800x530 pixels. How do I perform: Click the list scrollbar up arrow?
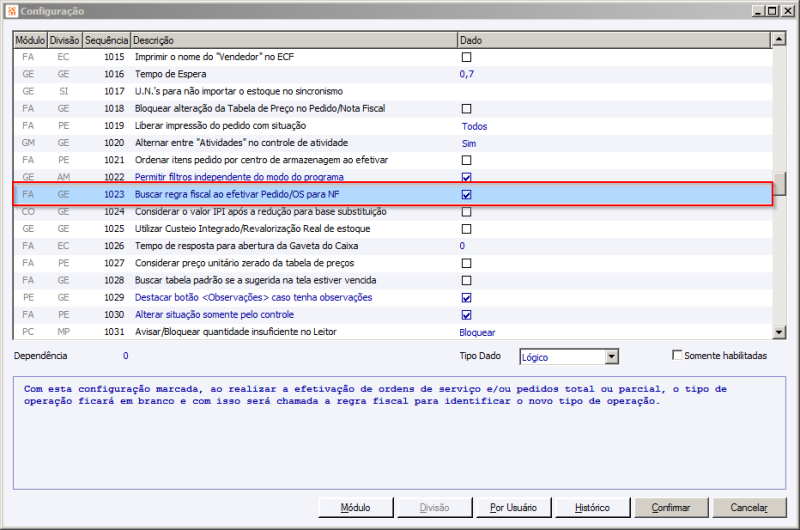[x=779, y=39]
